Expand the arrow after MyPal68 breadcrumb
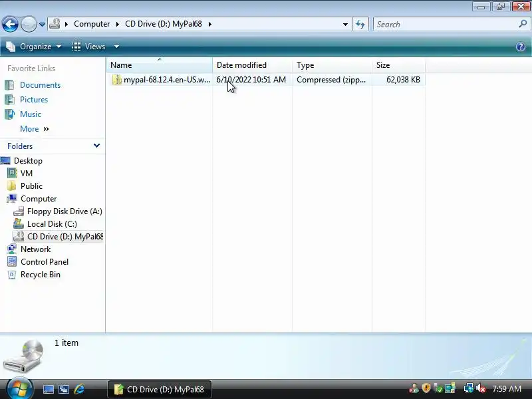532x399 pixels. click(210, 24)
